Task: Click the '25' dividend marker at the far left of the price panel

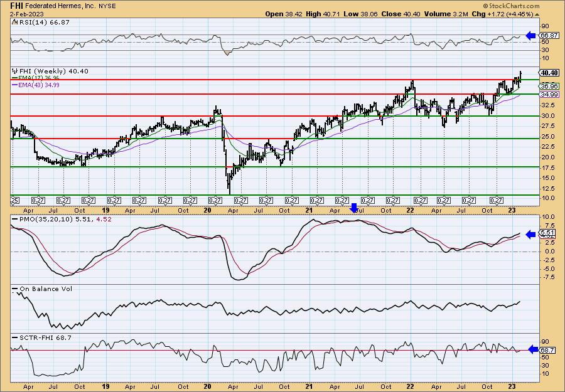Action: 14,200
